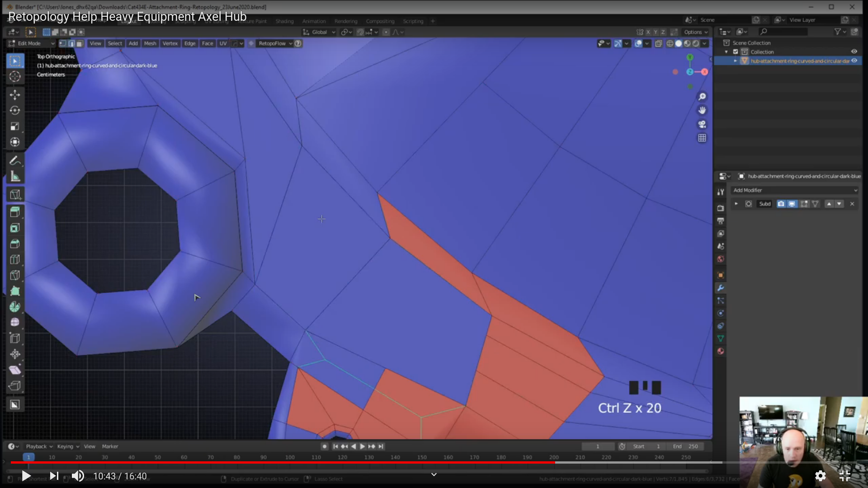
Task: Select the Loop Cut tool
Action: pyautogui.click(x=15, y=259)
